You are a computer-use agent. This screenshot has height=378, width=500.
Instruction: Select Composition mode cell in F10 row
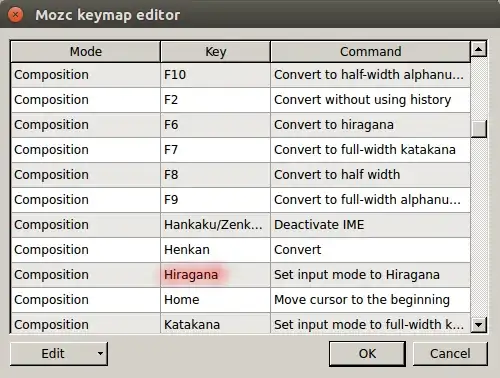pos(86,75)
